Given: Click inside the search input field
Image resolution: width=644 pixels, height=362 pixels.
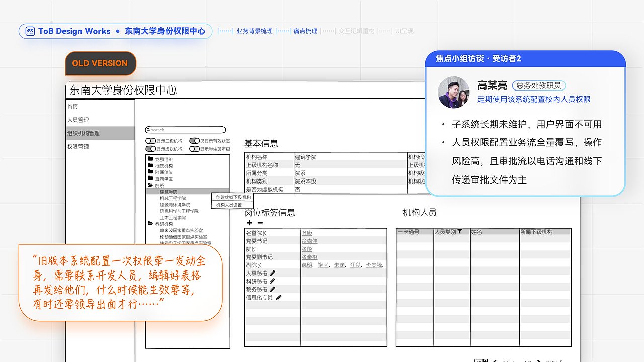Looking at the screenshot, I should tap(186, 130).
